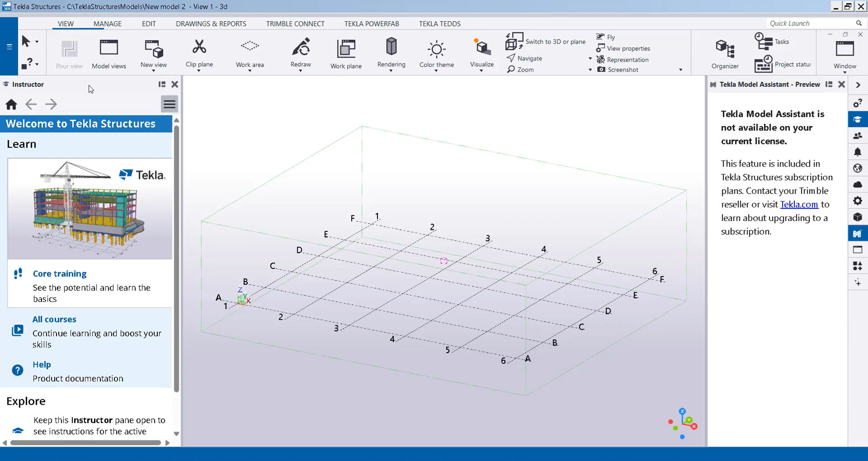Open the globe icon in side pane
Screen dimensions: 868x461
(857, 168)
